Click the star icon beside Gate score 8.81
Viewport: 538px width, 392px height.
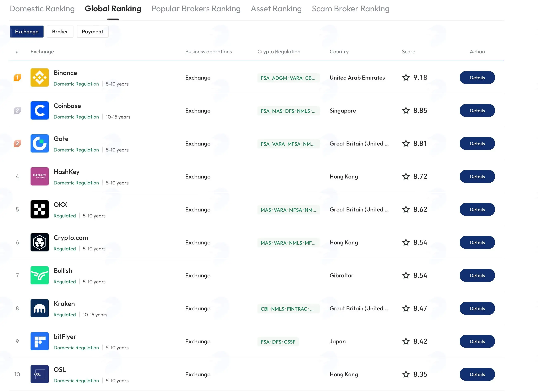tap(406, 144)
